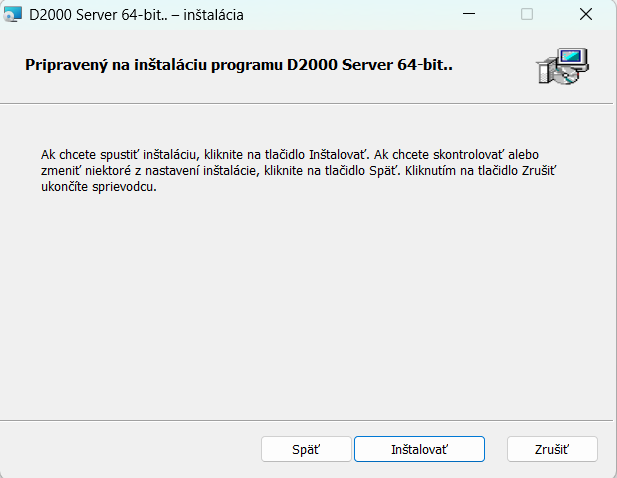
Task: Click the bold heading 'Pripravený na inštaláciu programu'
Action: pyautogui.click(x=150, y=65)
